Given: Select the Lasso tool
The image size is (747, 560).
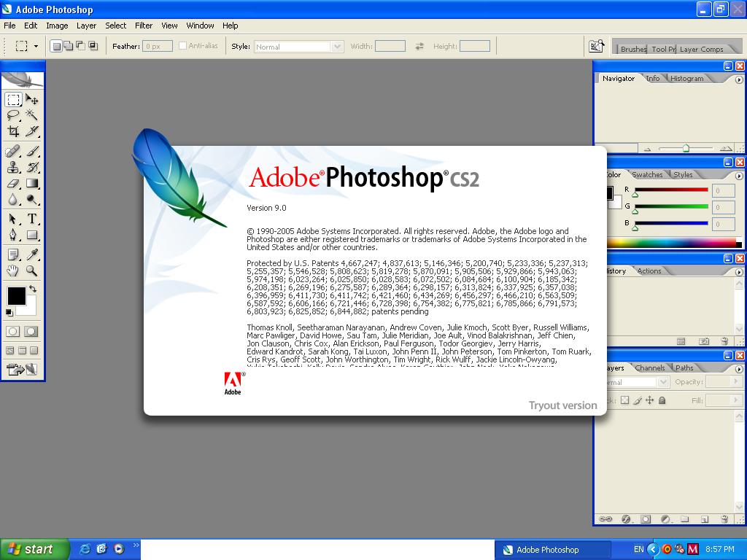Looking at the screenshot, I should point(12,114).
